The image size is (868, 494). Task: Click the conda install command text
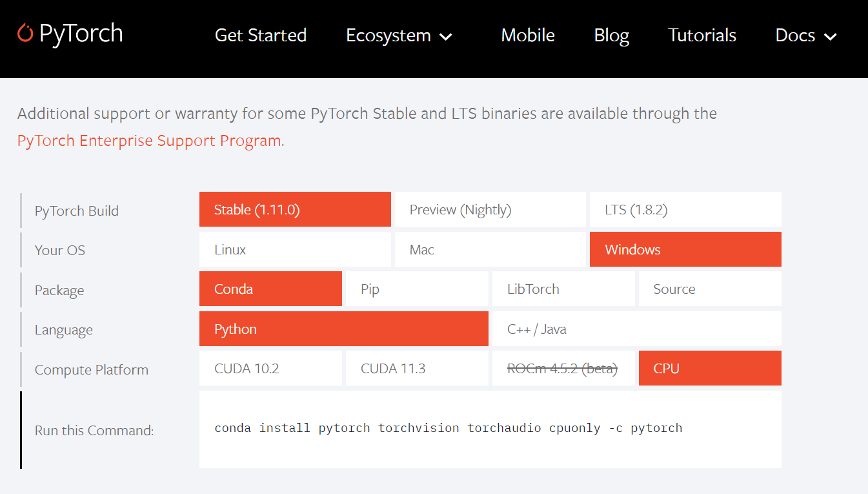[448, 428]
